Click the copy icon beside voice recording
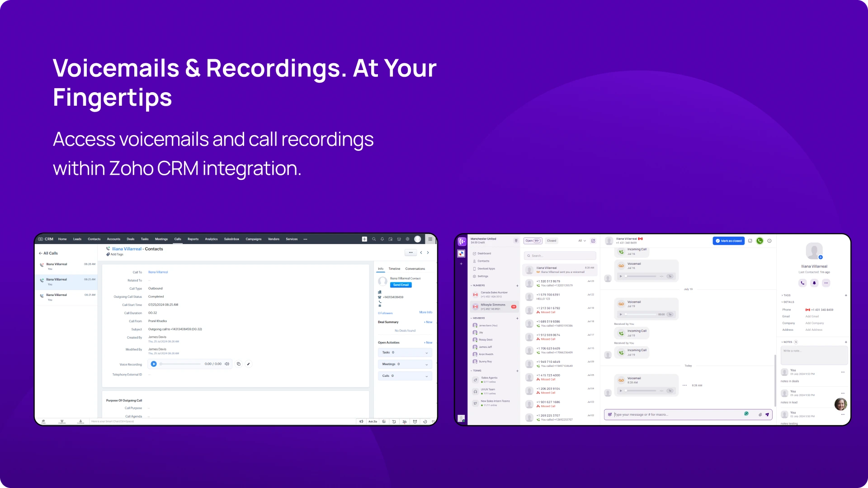868x488 pixels. [x=239, y=364]
